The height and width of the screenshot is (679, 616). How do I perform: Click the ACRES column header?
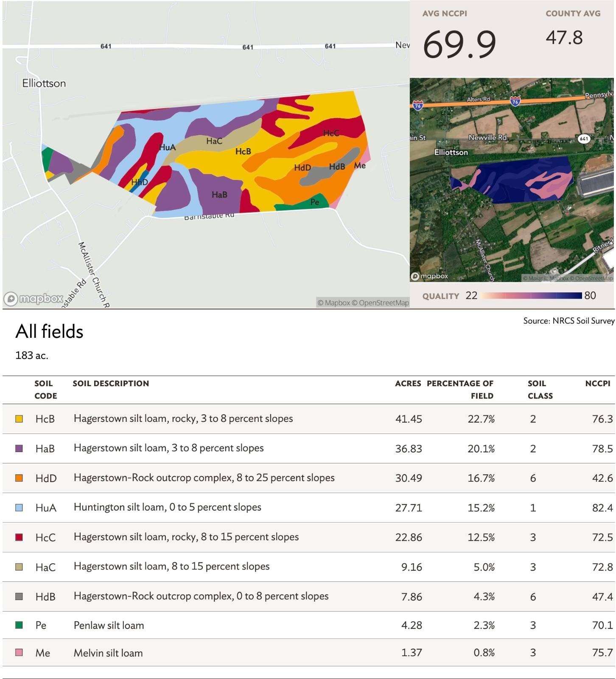(x=408, y=383)
